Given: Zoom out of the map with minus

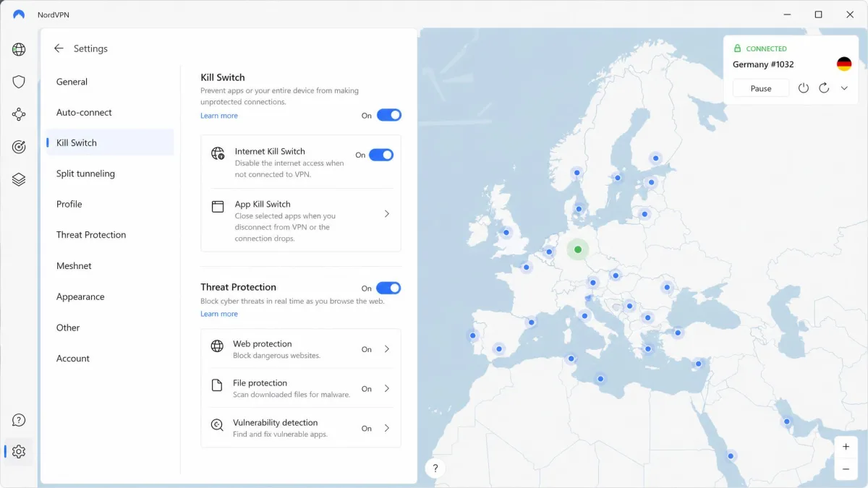Looking at the screenshot, I should click(846, 468).
